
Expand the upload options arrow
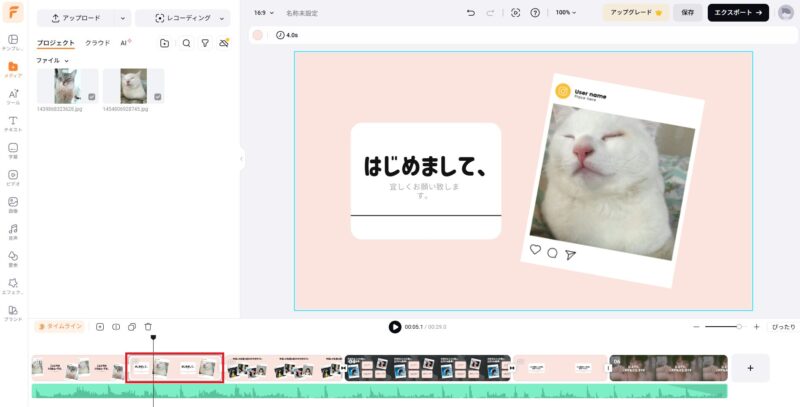pyautogui.click(x=122, y=18)
